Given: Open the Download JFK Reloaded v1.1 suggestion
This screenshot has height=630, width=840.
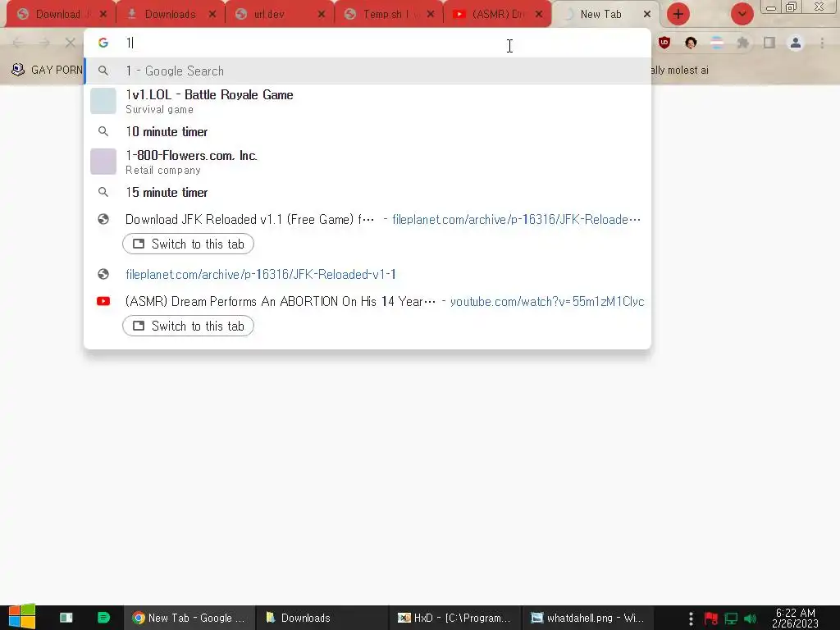Looking at the screenshot, I should point(367,219).
